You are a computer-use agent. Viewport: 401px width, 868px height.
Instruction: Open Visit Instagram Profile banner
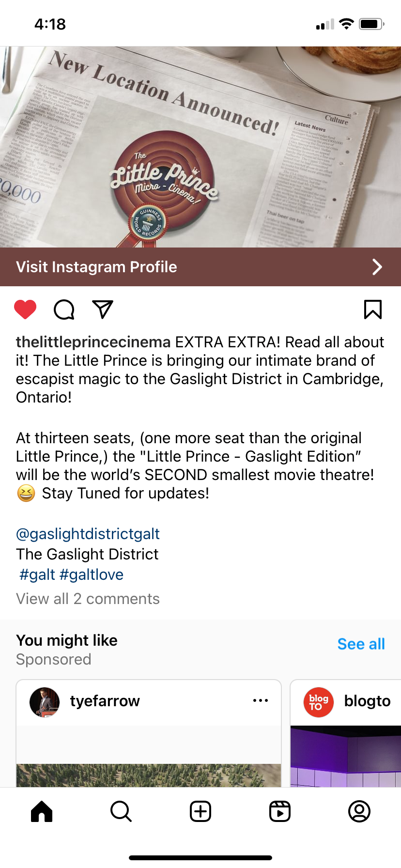coord(97,267)
